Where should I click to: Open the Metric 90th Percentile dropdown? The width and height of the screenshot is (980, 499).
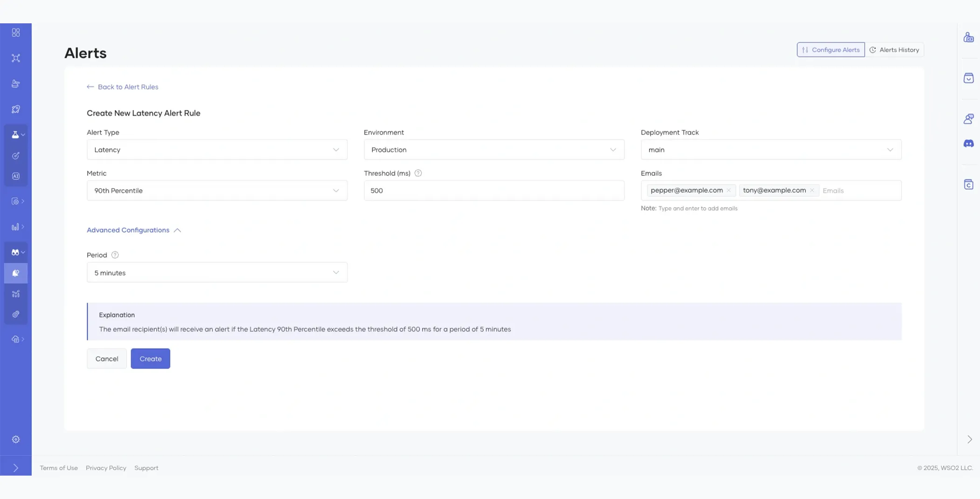click(x=217, y=191)
